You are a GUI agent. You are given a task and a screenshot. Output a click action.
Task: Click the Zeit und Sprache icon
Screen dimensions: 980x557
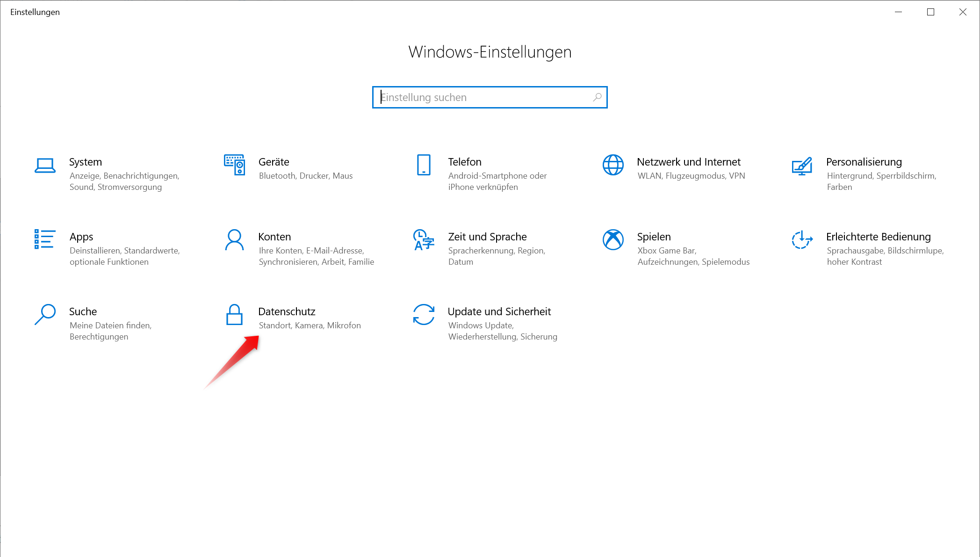pyautogui.click(x=424, y=239)
